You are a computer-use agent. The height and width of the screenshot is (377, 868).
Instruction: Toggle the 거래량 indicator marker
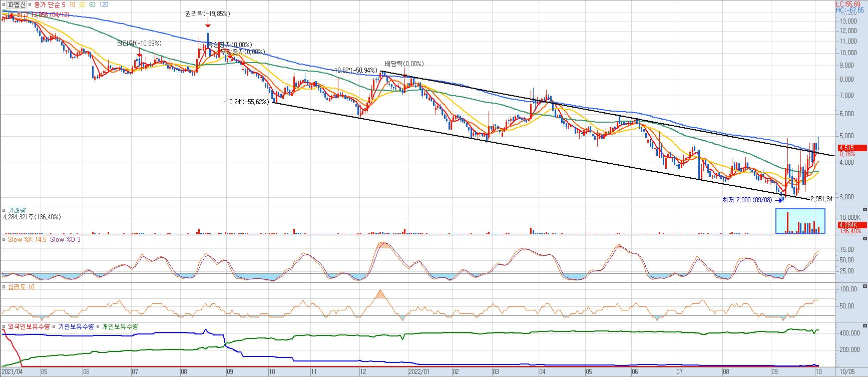click(x=4, y=211)
